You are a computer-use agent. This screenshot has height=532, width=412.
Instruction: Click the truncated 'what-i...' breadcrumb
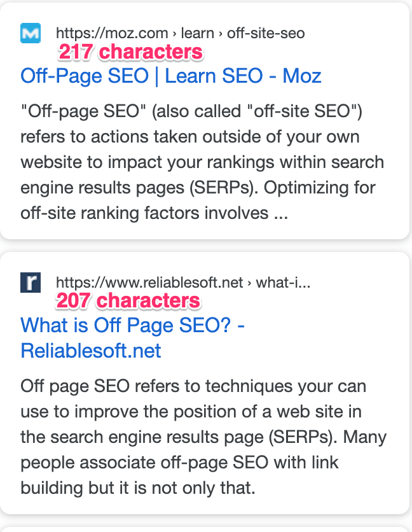click(x=283, y=282)
